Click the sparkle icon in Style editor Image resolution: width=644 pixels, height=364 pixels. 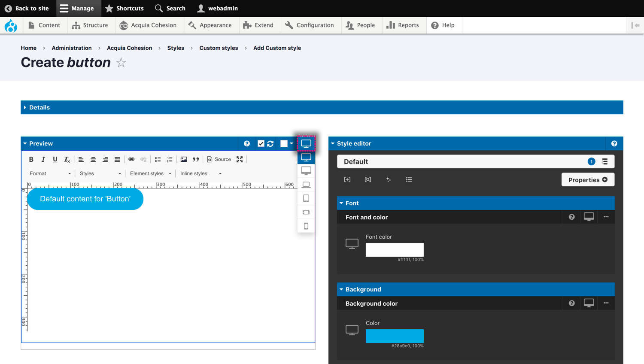point(389,179)
